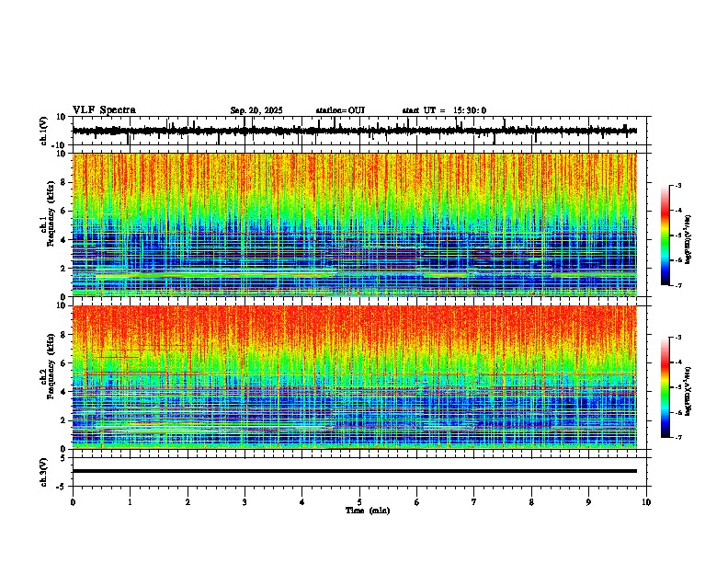Select the date text "Sep. 20, 2025"
Image resolution: width=728 pixels, height=563 pixels.
[x=256, y=110]
